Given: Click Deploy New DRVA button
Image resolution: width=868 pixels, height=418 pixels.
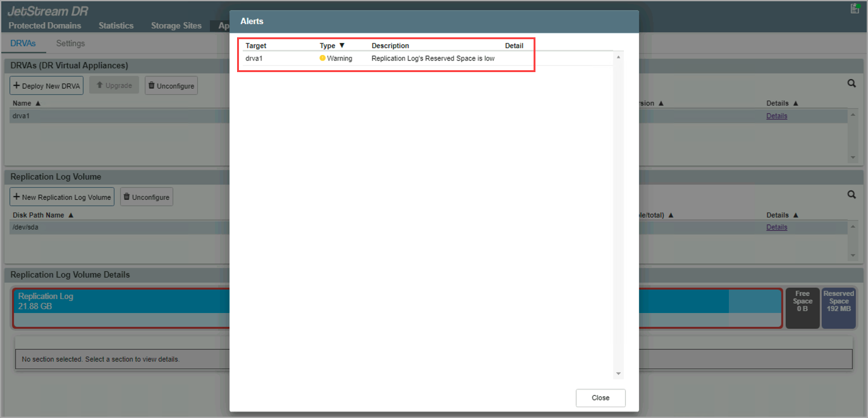Looking at the screenshot, I should [46, 86].
